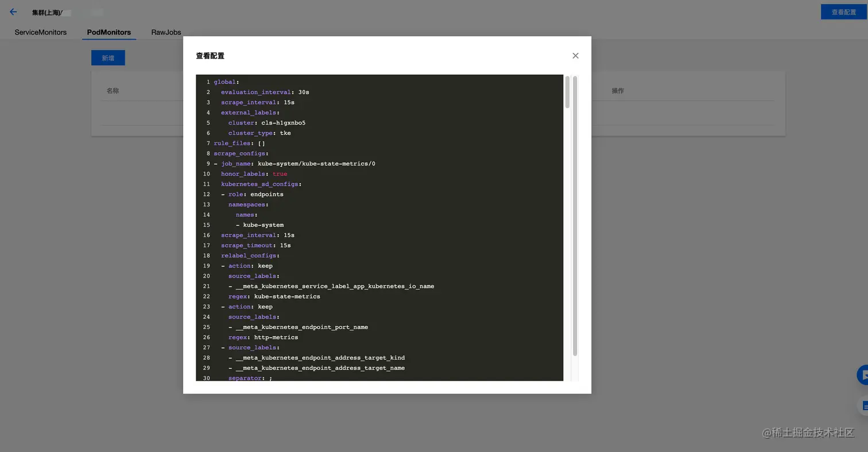Click the '- kube-system' line

(259, 225)
